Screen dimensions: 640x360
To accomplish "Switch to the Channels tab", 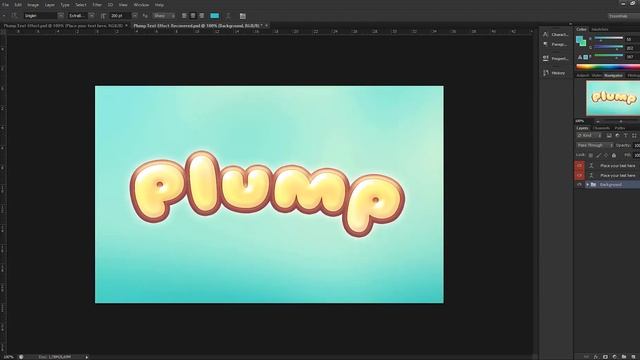I will coord(601,128).
